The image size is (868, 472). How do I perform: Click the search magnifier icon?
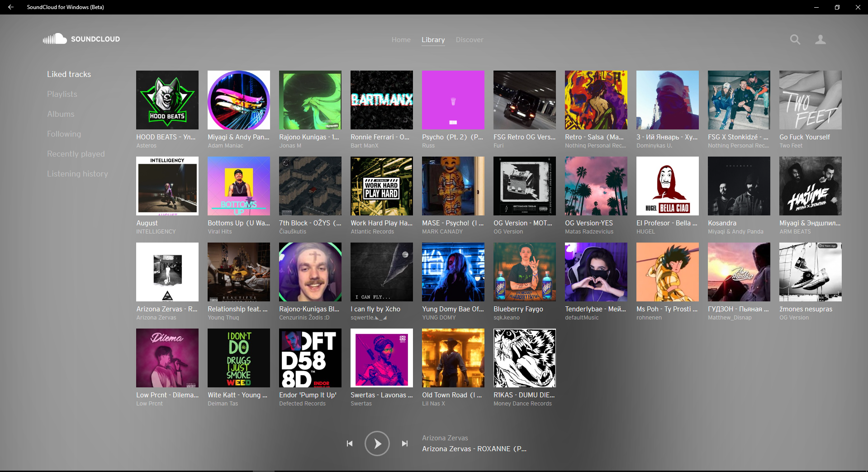point(795,40)
